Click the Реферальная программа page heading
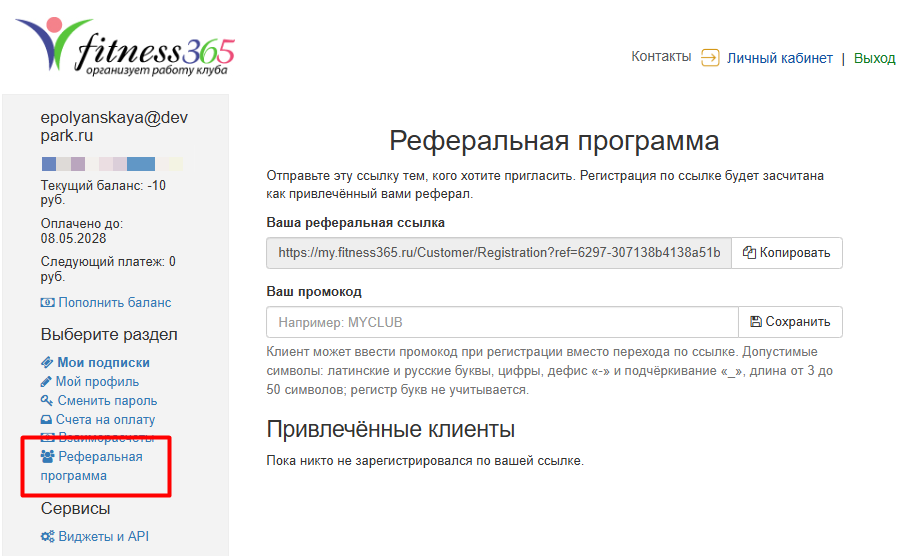This screenshot has width=903, height=556. coord(554,141)
